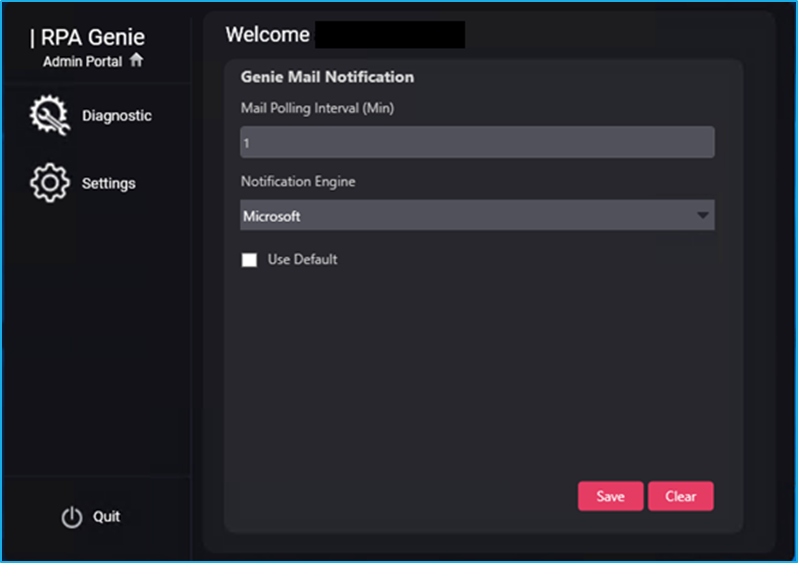Click the Quit power icon
798x563 pixels.
72,517
